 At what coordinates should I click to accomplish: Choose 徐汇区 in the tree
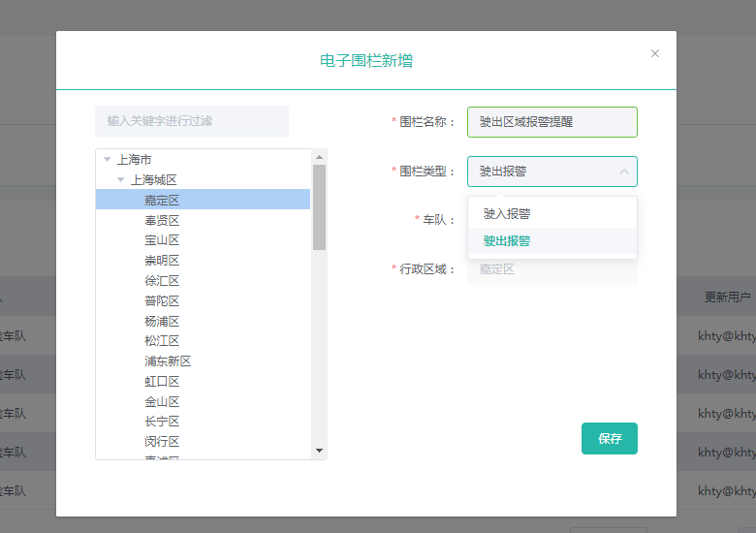(x=162, y=281)
